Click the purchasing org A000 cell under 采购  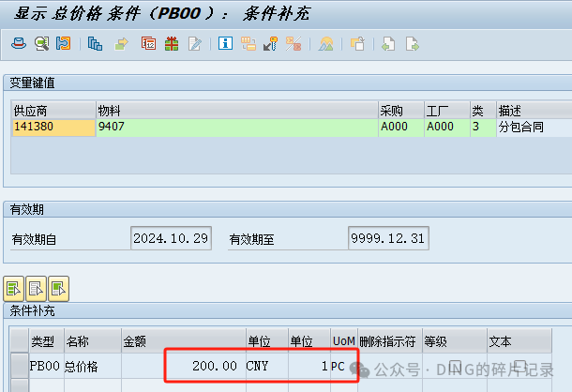(x=401, y=128)
